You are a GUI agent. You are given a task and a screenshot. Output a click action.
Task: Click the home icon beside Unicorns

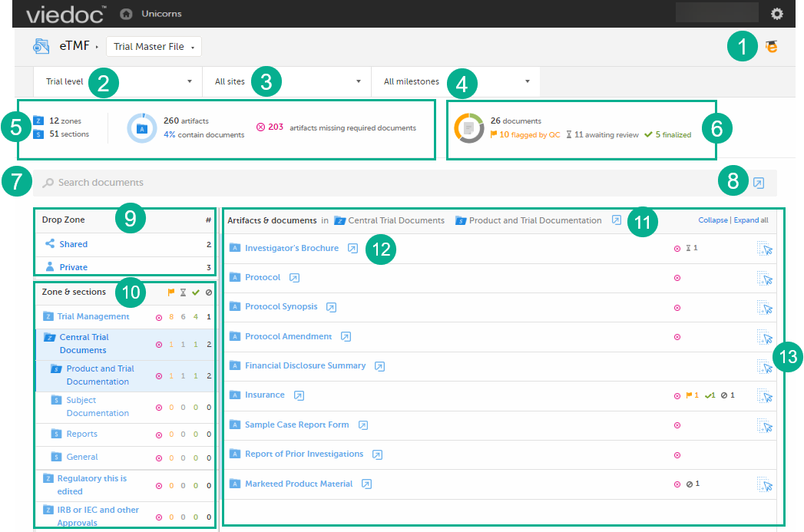[x=126, y=14]
